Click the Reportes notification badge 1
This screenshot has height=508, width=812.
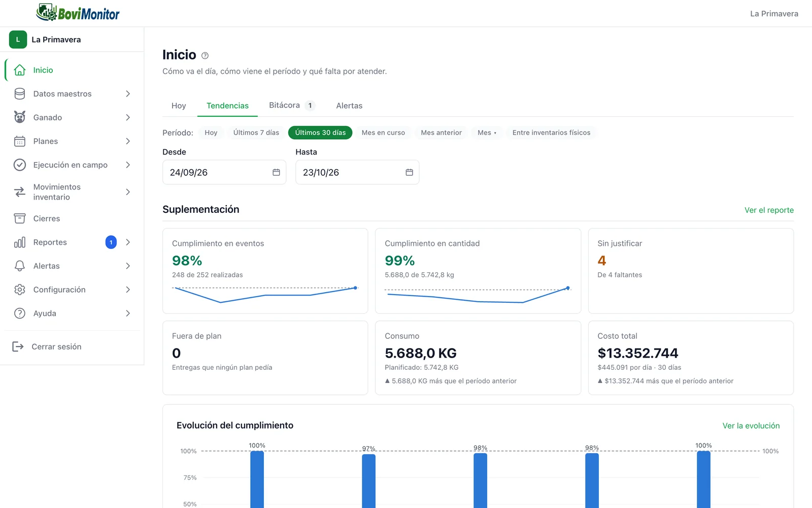click(111, 242)
